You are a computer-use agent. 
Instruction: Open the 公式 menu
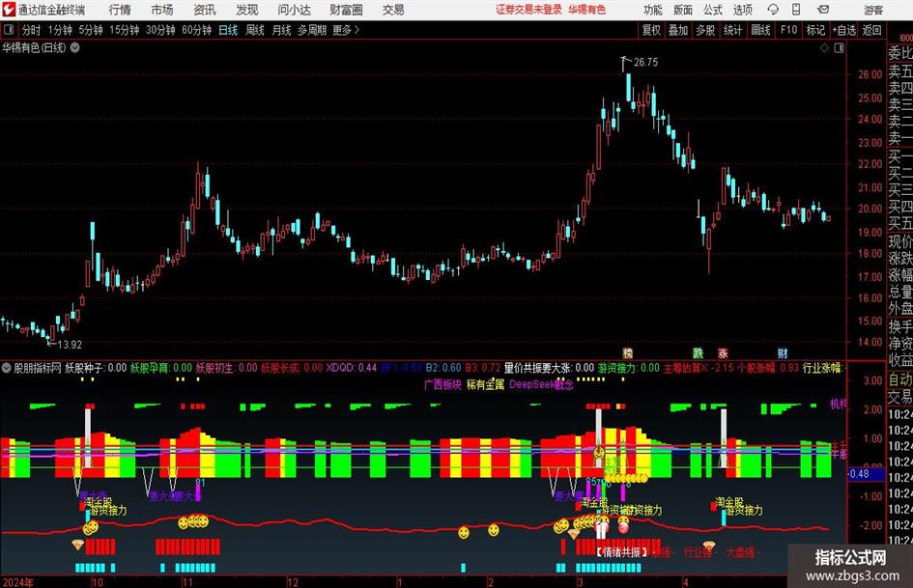(713, 10)
